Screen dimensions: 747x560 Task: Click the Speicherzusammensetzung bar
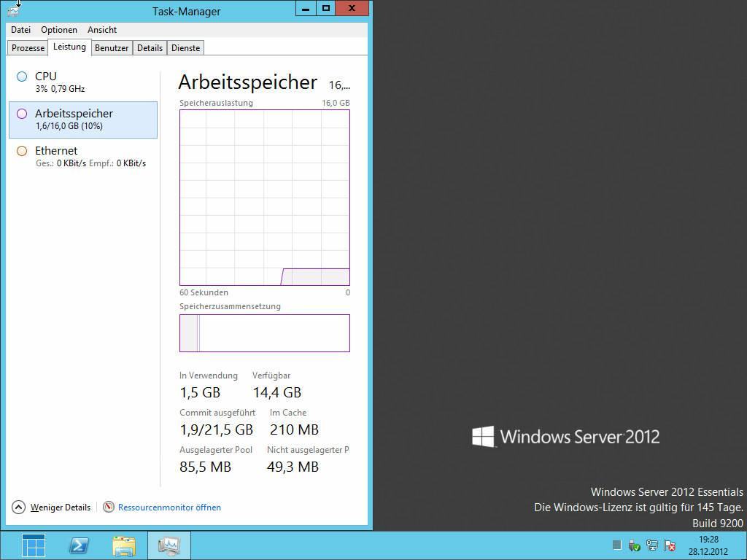pyautogui.click(x=264, y=332)
